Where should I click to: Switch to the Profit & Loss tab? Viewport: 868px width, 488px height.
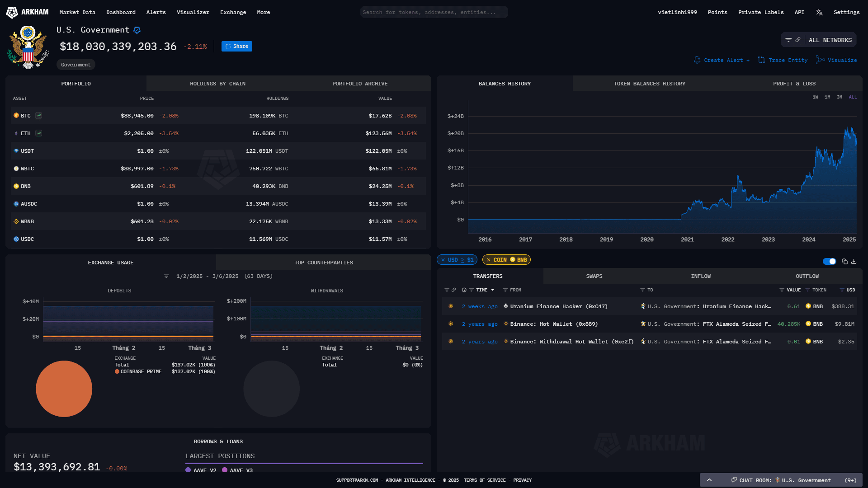(x=794, y=84)
